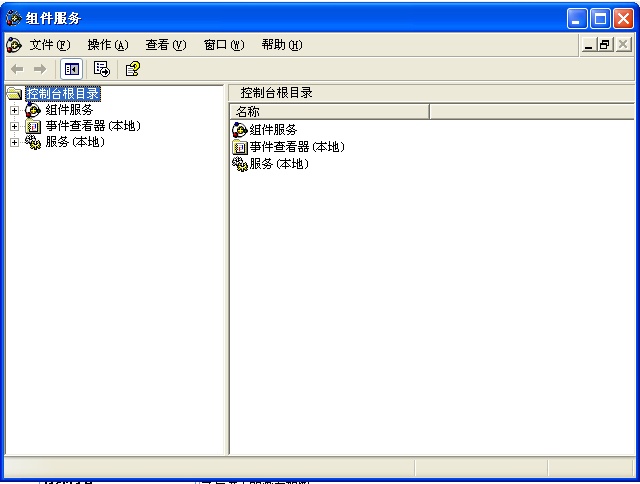Click the 服务 (本地) gears icon in tree
Viewport: 640px width, 484px height.
pos(33,142)
